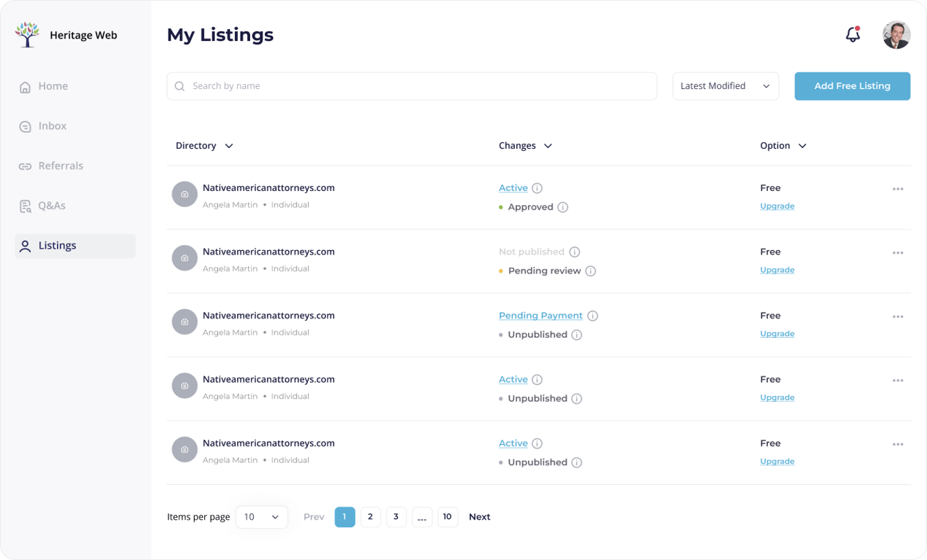The width and height of the screenshot is (927, 560).
Task: Open more options for first listing row
Action: 898,189
